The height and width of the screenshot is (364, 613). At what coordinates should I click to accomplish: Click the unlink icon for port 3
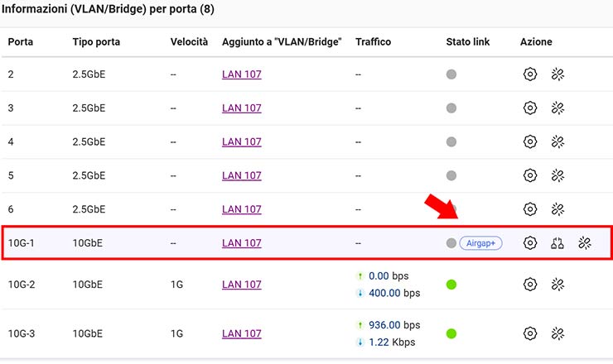tap(557, 108)
